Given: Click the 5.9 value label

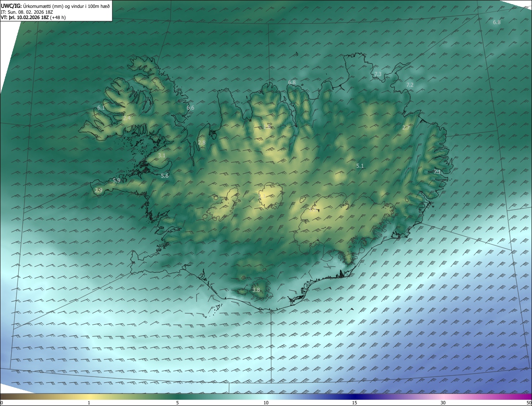Looking at the screenshot, I should pyautogui.click(x=116, y=181).
